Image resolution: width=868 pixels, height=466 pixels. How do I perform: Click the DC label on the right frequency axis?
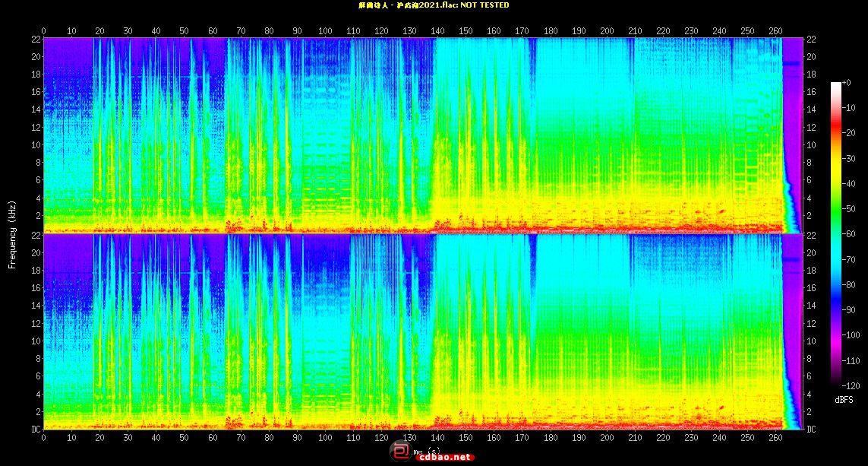[811, 429]
